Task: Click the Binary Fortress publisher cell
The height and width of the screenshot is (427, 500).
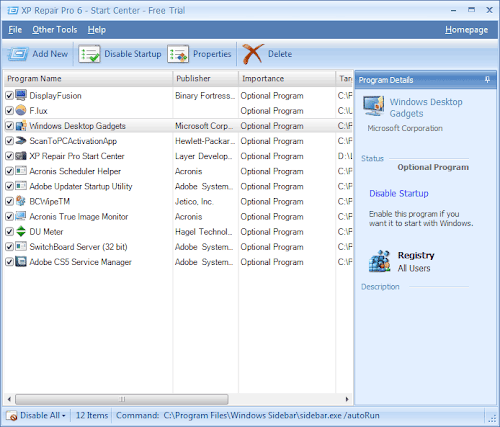Action: pyautogui.click(x=205, y=96)
